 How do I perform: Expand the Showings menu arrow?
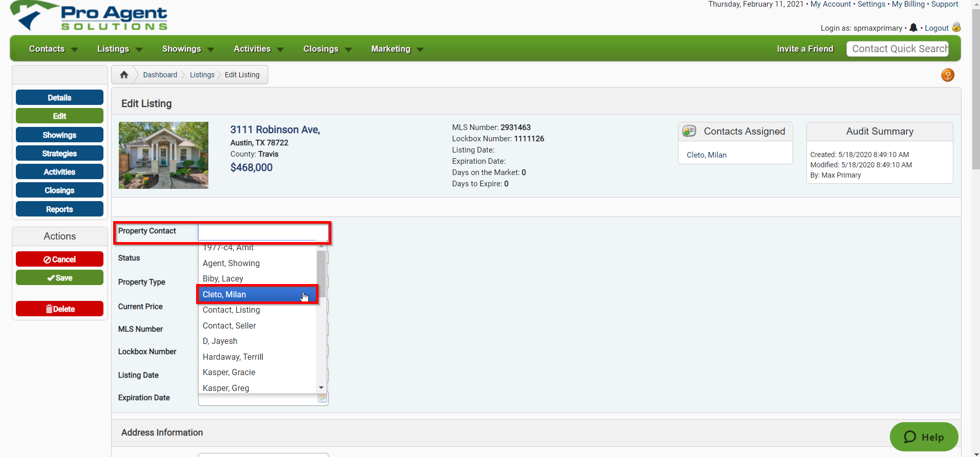coord(211,50)
